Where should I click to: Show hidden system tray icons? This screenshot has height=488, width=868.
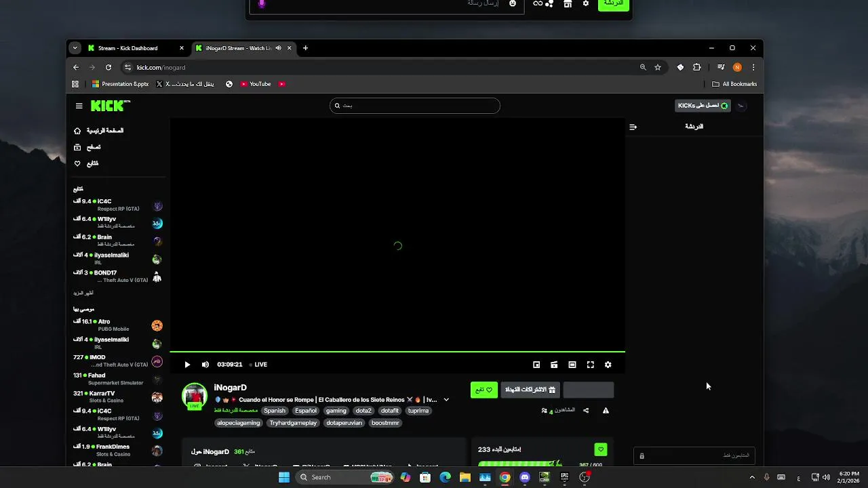pos(751,477)
